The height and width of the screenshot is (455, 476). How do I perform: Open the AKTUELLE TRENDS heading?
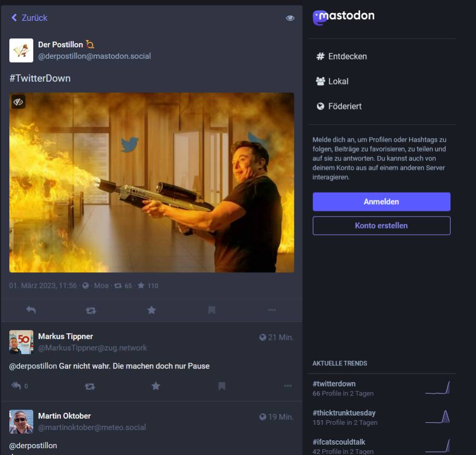340,363
